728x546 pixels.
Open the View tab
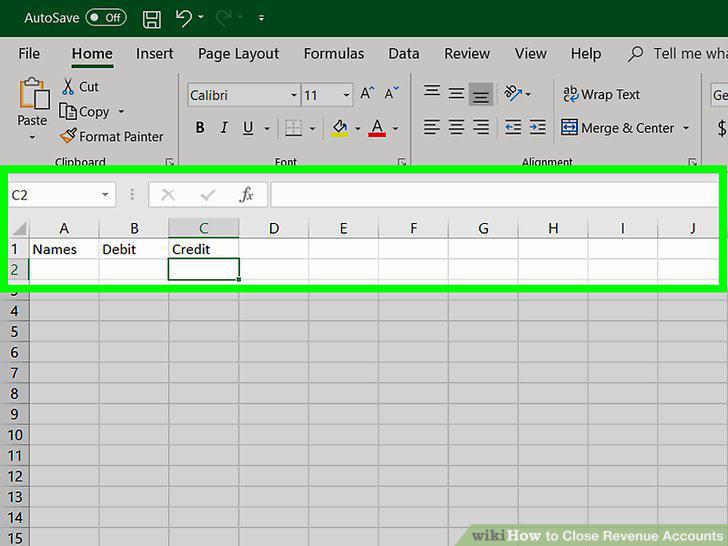[531, 53]
